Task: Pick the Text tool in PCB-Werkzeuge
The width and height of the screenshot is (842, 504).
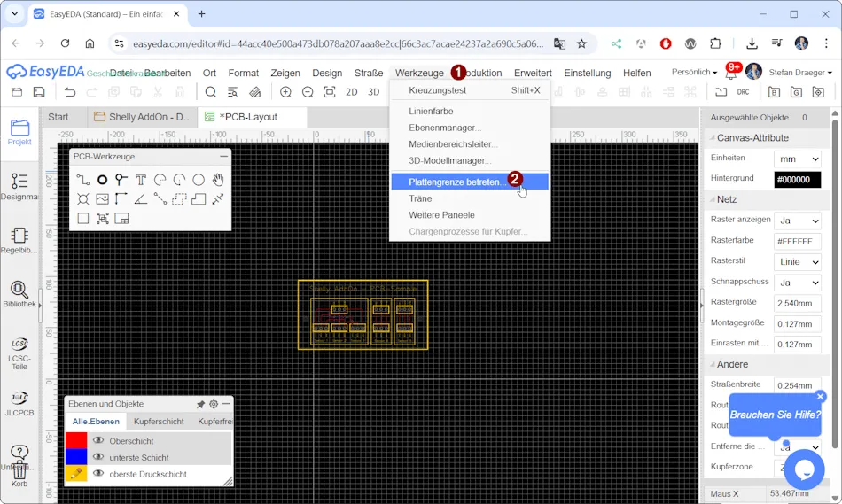Action: pyautogui.click(x=141, y=180)
